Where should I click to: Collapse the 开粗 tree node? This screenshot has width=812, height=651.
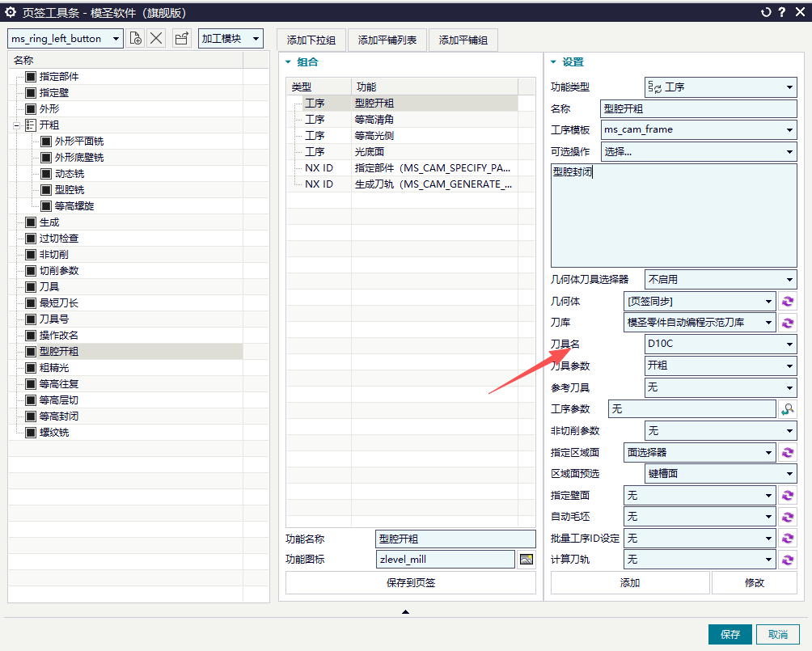[16, 125]
